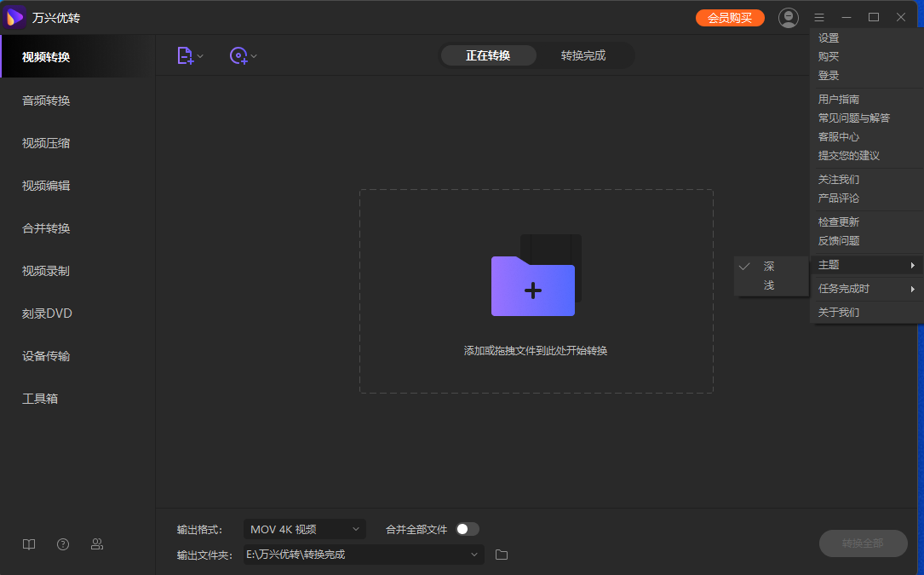Expand the MOV 4K output format dropdown
The height and width of the screenshot is (575, 924).
(x=304, y=529)
